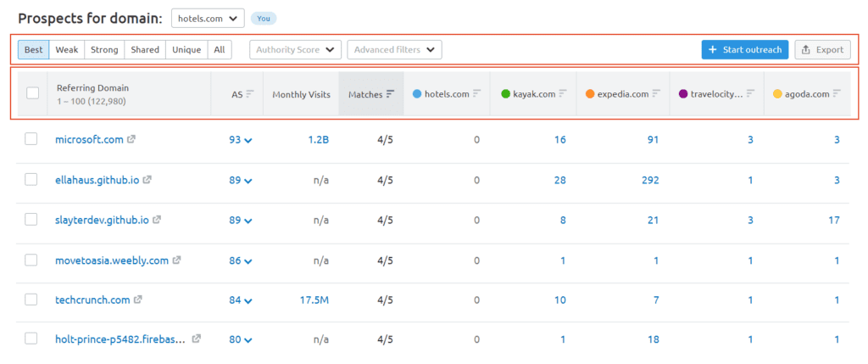Click the green kayak.com color dot
The height and width of the screenshot is (364, 868).
(505, 94)
